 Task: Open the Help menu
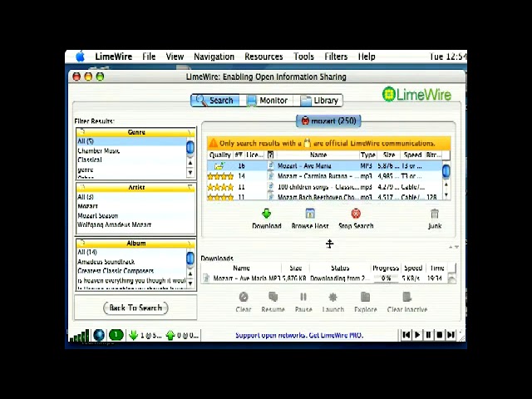367,57
